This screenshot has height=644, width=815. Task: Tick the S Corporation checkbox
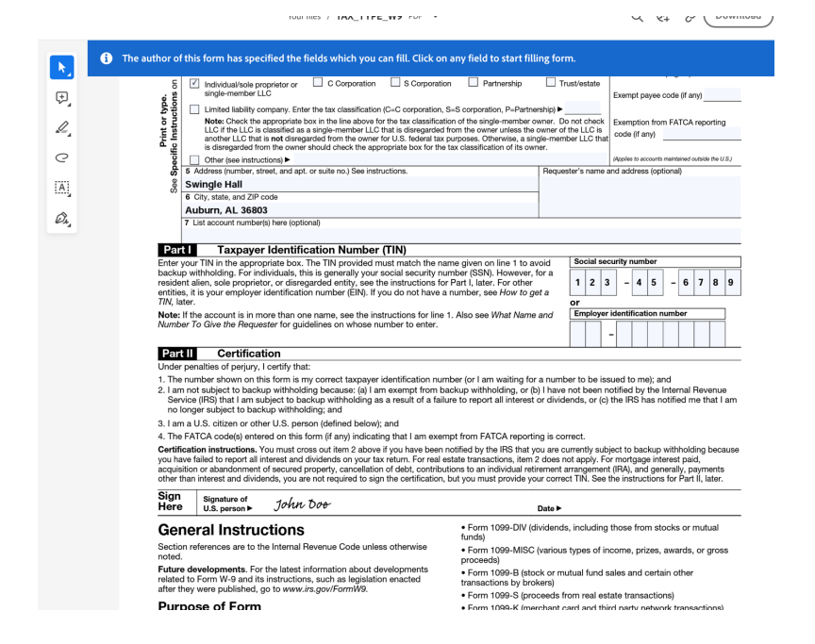point(395,82)
